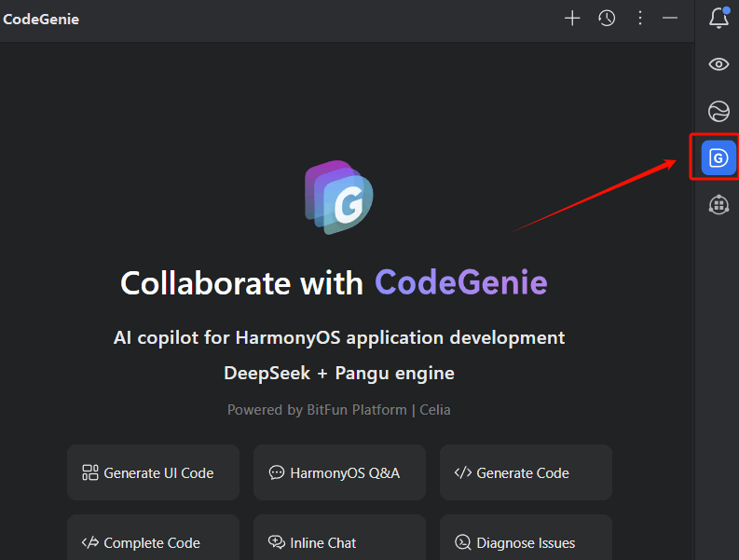Open chat history clock icon
Image resolution: width=739 pixels, height=560 pixels.
(607, 19)
